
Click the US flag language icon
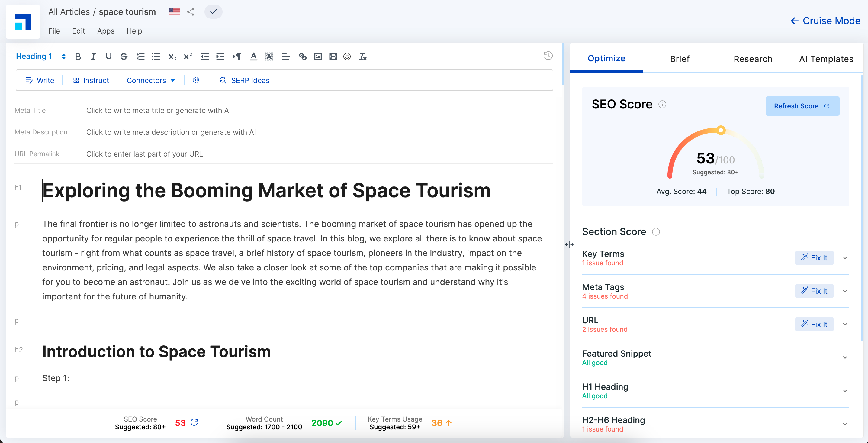pos(174,12)
